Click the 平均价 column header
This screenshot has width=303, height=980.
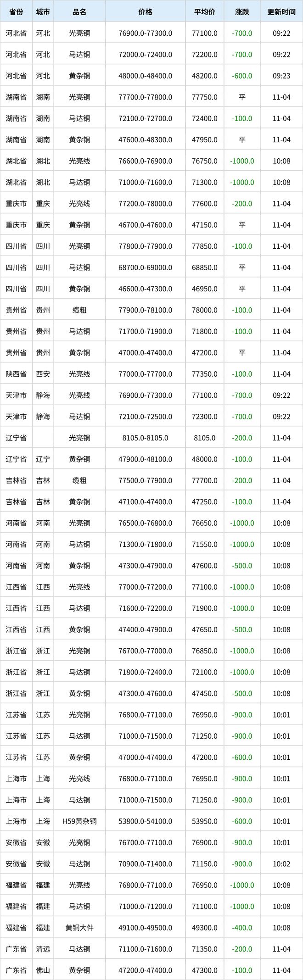tap(205, 12)
